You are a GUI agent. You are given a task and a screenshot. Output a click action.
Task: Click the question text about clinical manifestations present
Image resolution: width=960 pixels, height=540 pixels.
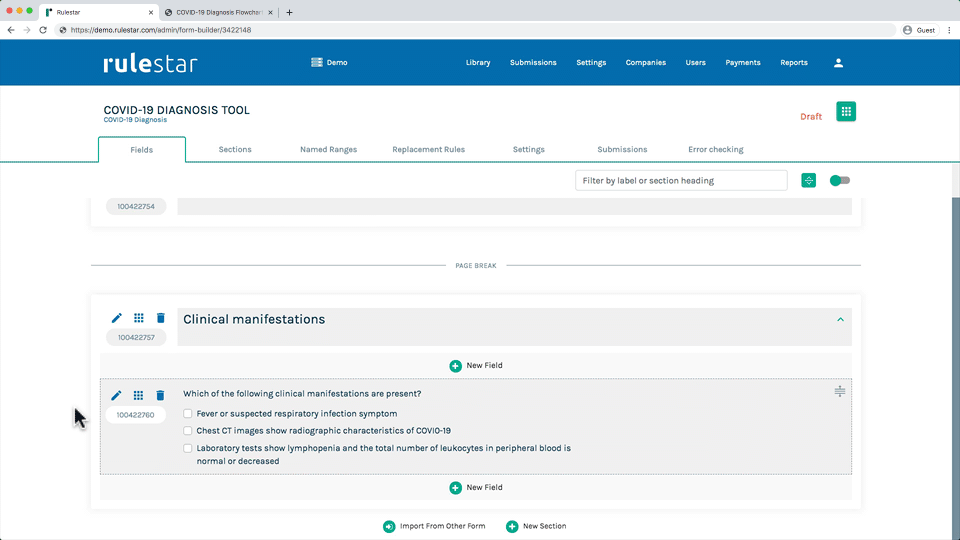point(302,394)
